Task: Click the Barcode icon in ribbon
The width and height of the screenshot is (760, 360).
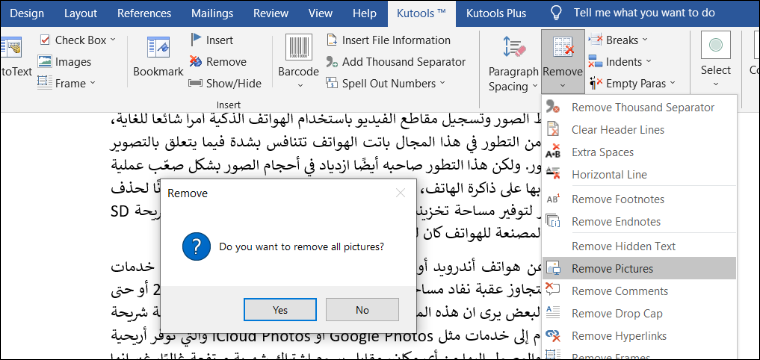Action: [298, 47]
